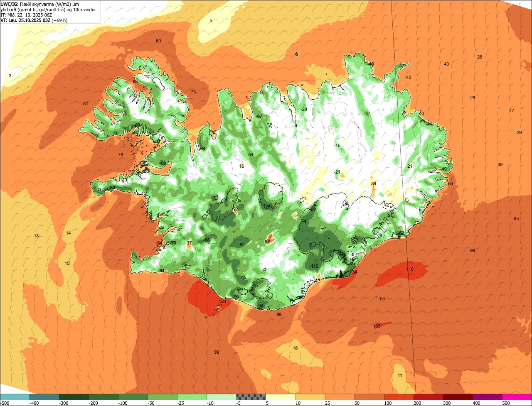Click the map value '14' in the western sea
Image resolution: width=532 pixels, height=406 pixels.
click(68, 233)
